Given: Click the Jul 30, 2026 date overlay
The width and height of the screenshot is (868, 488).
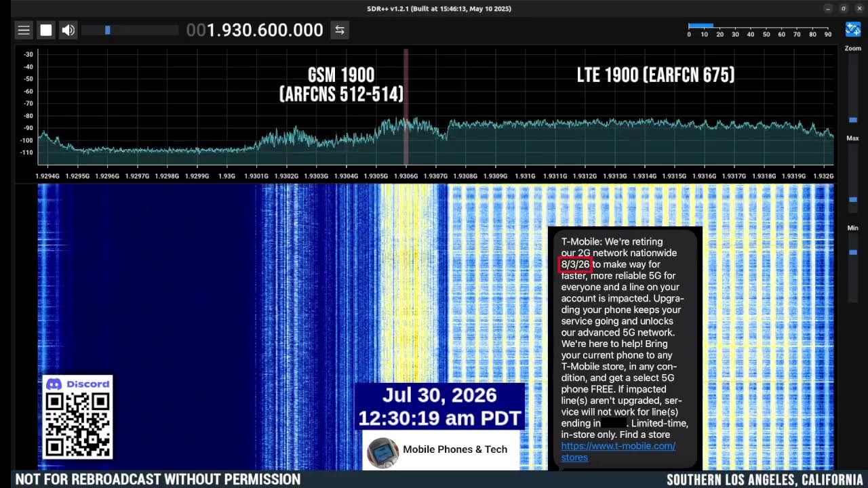Looking at the screenshot, I should (x=439, y=395).
